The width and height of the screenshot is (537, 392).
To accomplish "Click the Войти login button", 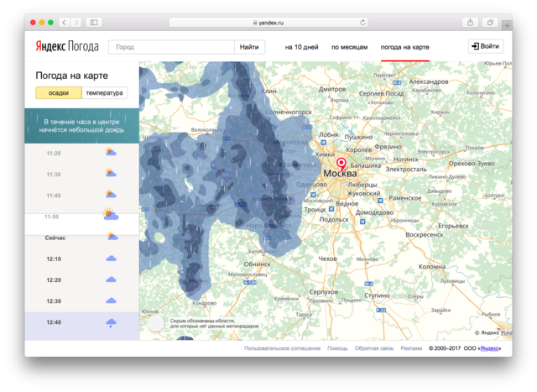I will pos(485,47).
